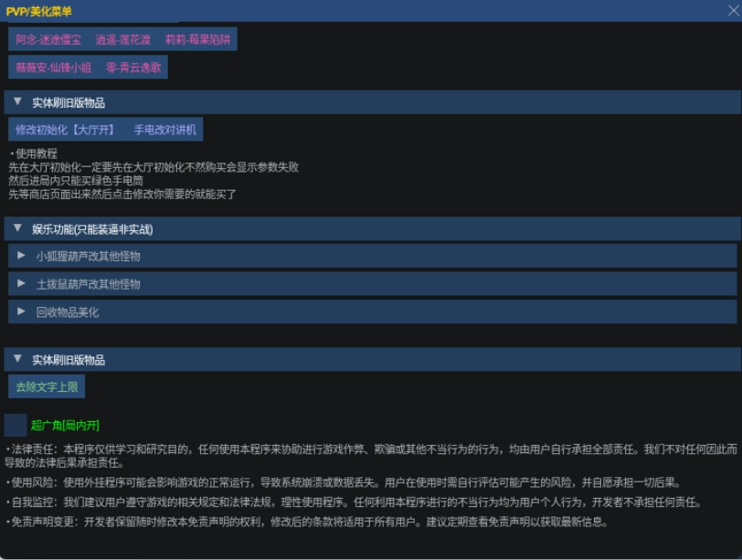Expand the 土拨鼠葫芦改其他怪物 tree node
This screenshot has width=742, height=560.
[89, 284]
